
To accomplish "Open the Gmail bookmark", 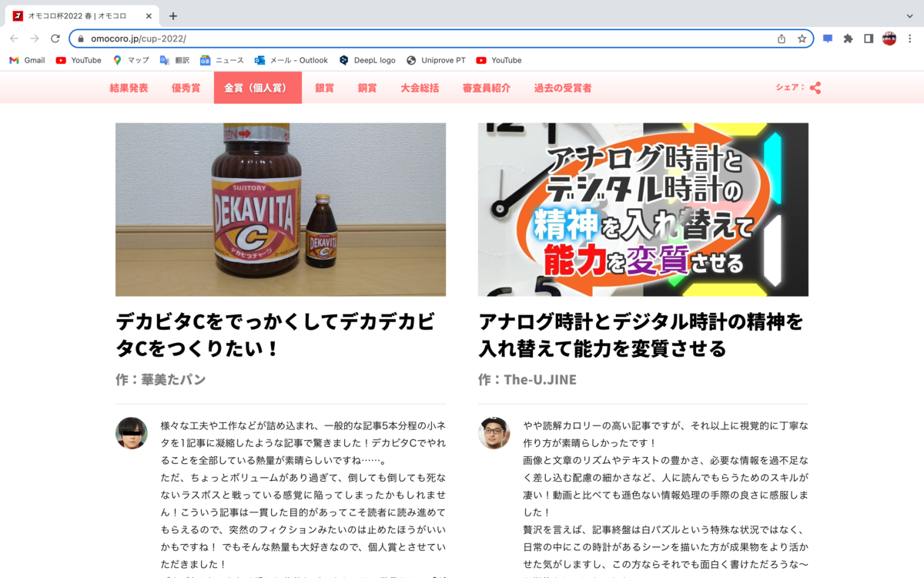I will (x=27, y=60).
